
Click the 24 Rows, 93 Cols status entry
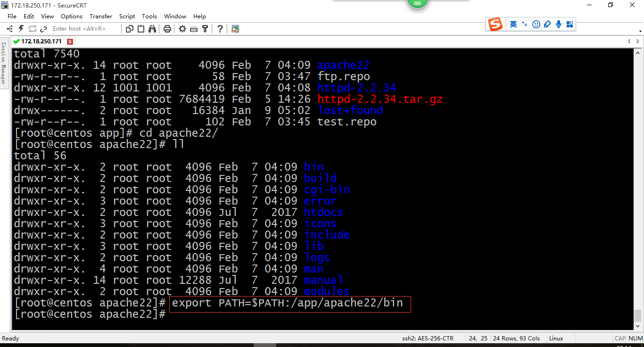[516, 338]
